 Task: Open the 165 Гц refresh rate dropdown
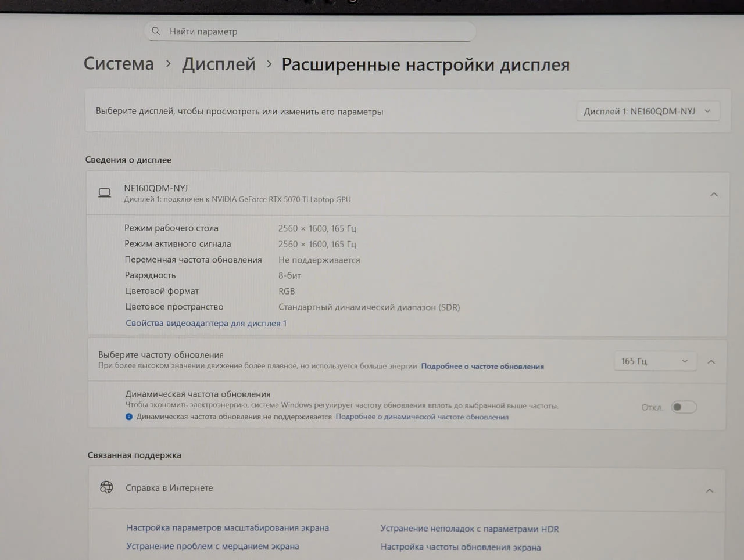[654, 361]
